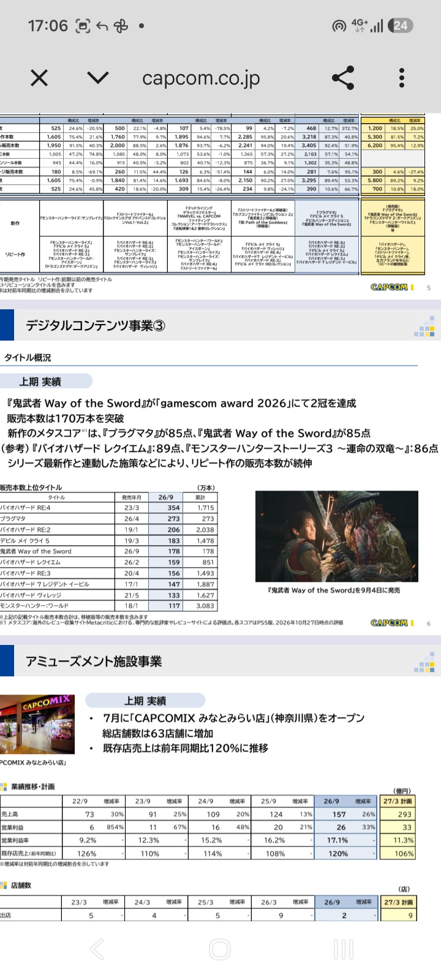The height and width of the screenshot is (980, 441).
Task: Tap the value 354 in the 26/9 column
Action: [173, 508]
